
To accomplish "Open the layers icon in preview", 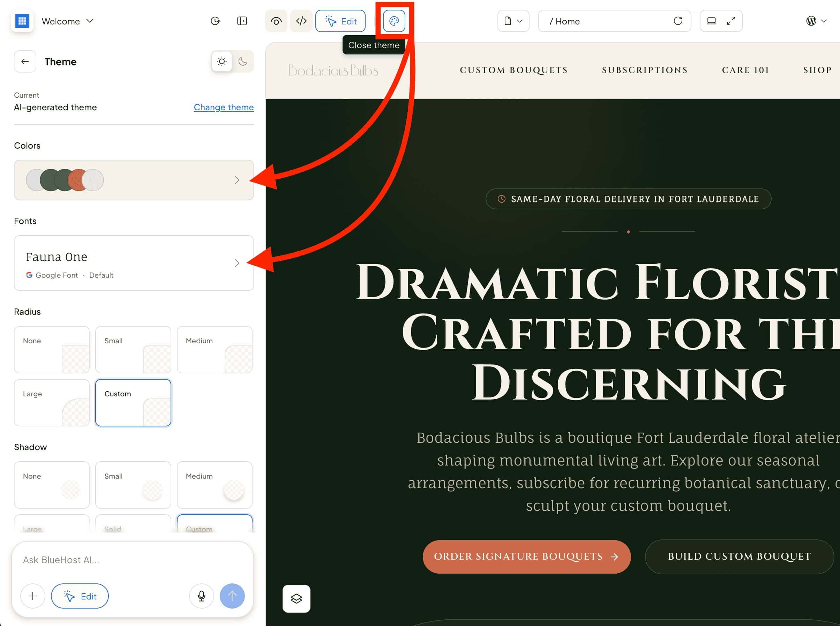I will pyautogui.click(x=297, y=599).
